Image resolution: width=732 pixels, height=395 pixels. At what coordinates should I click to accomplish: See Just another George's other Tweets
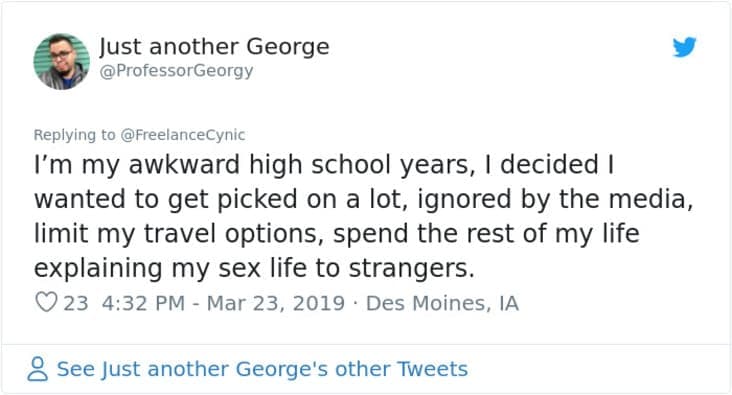coord(262,369)
